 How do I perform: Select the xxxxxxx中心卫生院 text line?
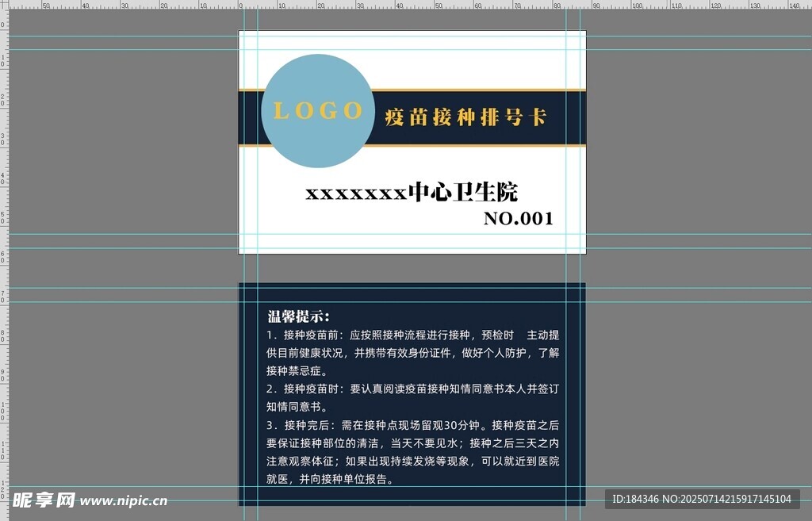pyautogui.click(x=411, y=193)
